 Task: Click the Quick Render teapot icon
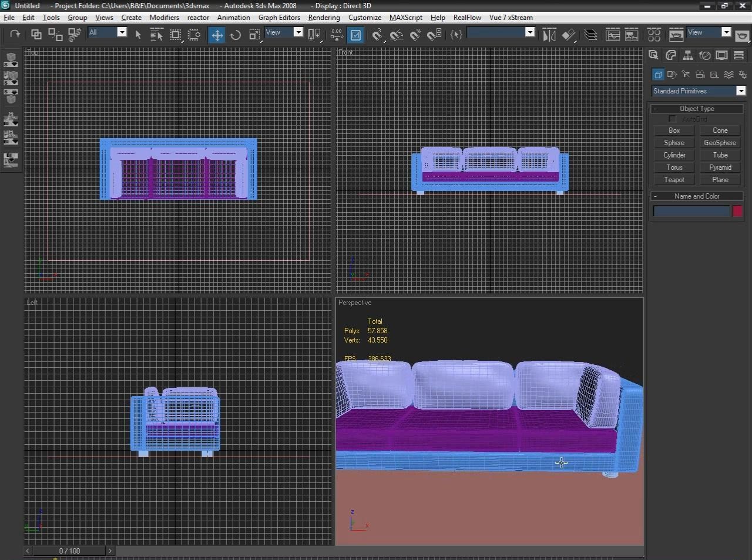(x=742, y=35)
